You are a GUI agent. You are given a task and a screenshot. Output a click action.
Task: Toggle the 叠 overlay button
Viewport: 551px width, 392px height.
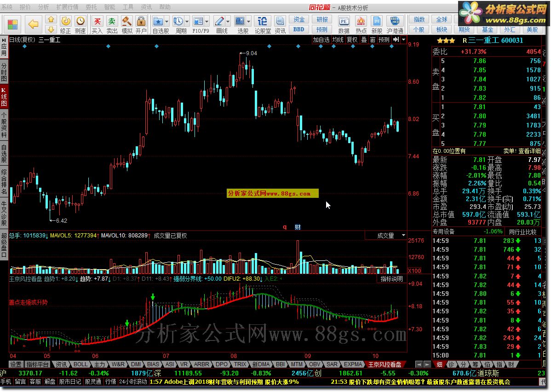coord(364,40)
